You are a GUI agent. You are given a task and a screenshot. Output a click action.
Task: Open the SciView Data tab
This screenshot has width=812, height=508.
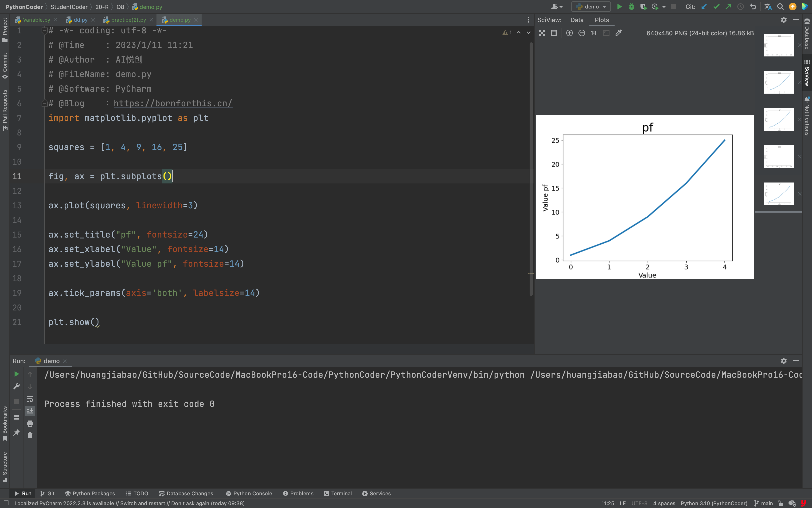click(x=577, y=20)
